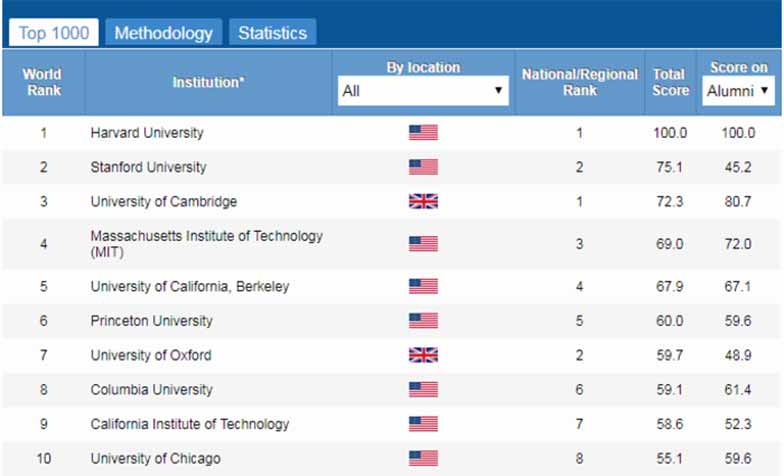Click the US flag beside University of Chicago
Viewport: 784px width, 476px height.
click(x=423, y=458)
